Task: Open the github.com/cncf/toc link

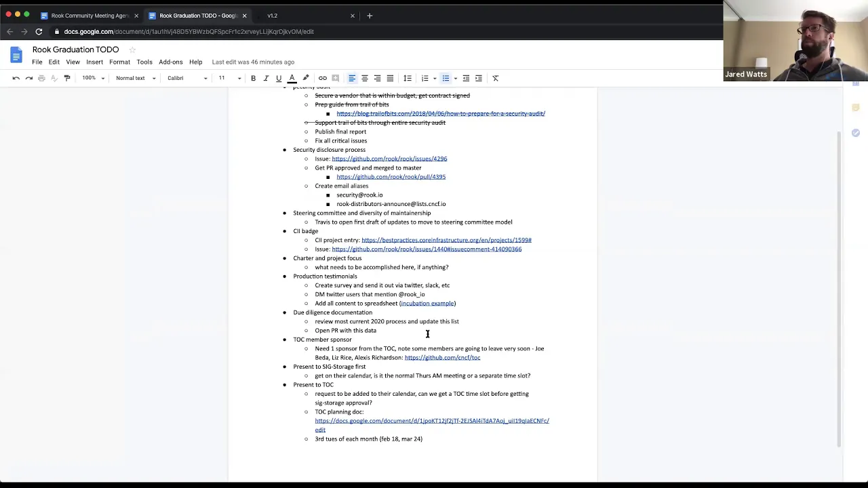Action: pyautogui.click(x=442, y=358)
